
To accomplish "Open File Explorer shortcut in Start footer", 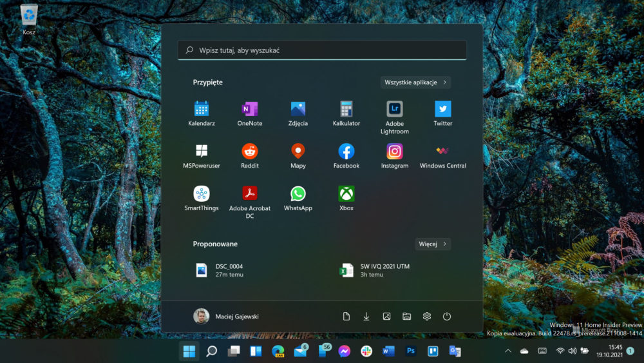I will pyautogui.click(x=406, y=316).
